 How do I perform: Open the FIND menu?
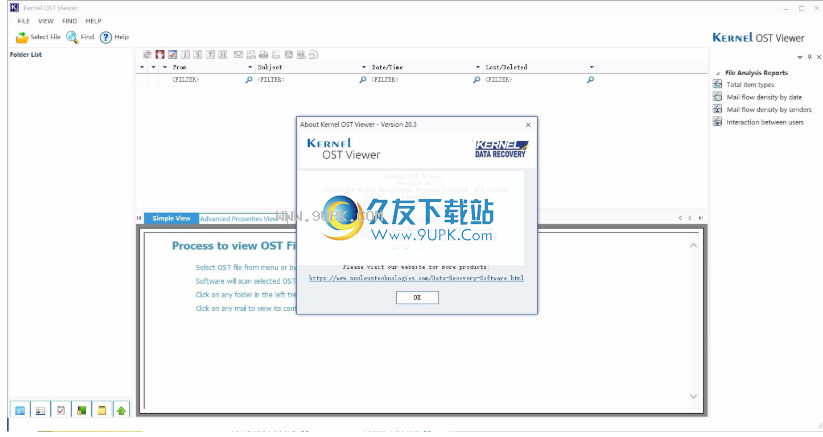[69, 21]
